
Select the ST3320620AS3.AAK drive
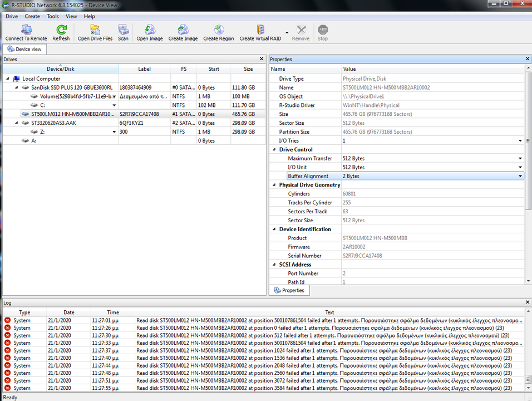53,123
